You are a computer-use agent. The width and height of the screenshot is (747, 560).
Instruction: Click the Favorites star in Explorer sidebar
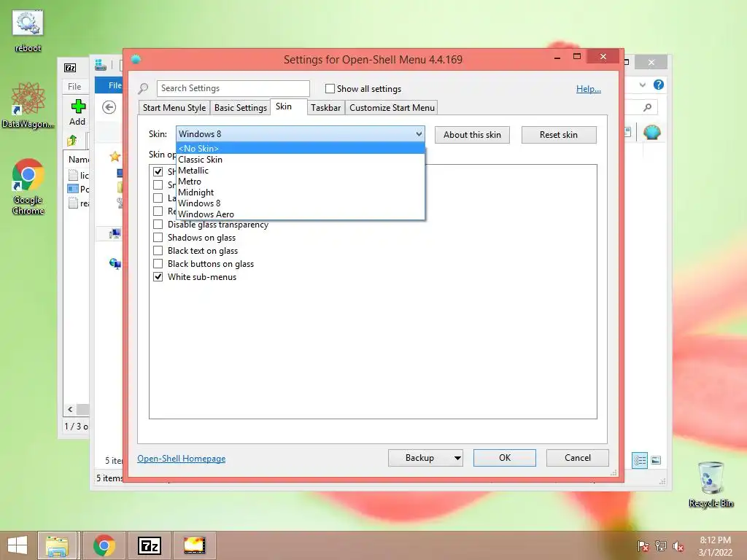coord(115,157)
